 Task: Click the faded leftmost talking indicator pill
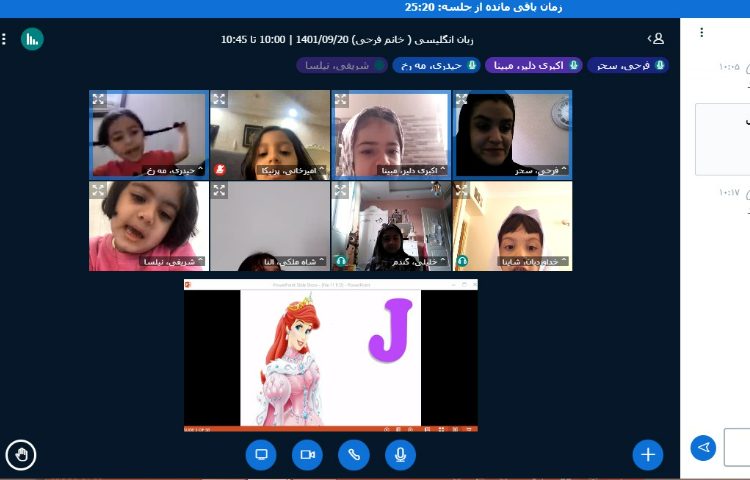333,65
